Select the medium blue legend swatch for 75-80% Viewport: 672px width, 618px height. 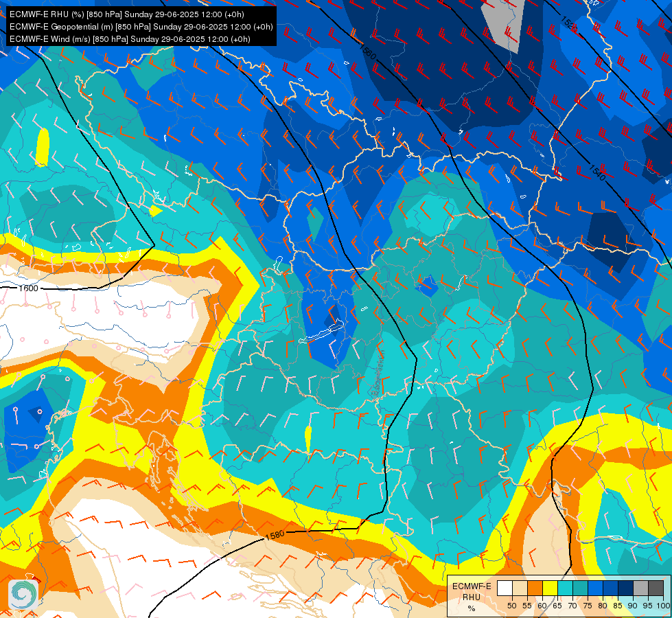(x=595, y=588)
